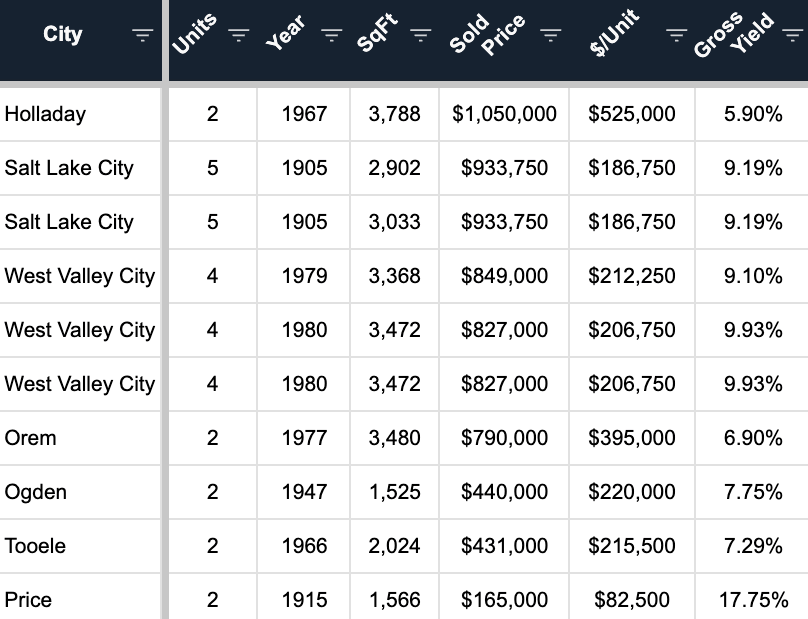Open the Units column filter icon
The height and width of the screenshot is (619, 808).
click(x=238, y=36)
